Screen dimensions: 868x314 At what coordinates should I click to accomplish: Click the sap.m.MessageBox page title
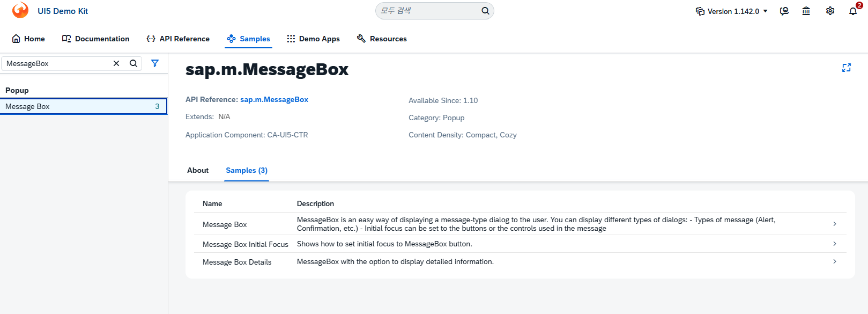coord(267,69)
